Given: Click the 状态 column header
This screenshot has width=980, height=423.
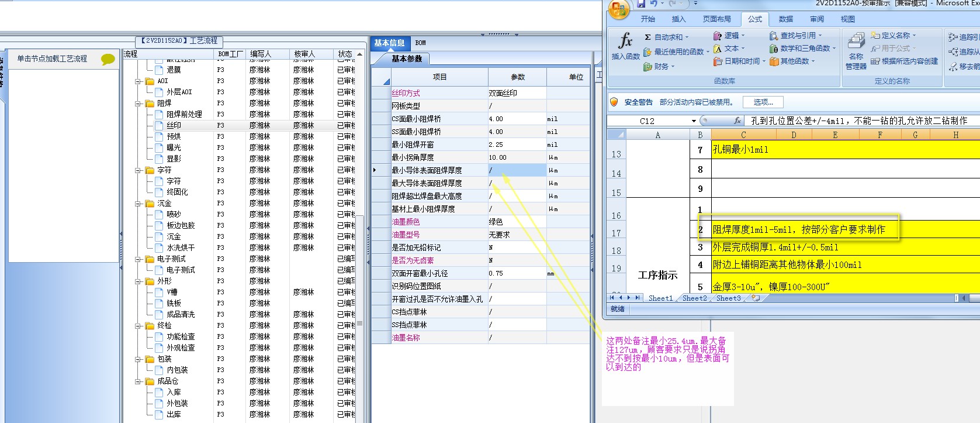Looking at the screenshot, I should (x=345, y=54).
